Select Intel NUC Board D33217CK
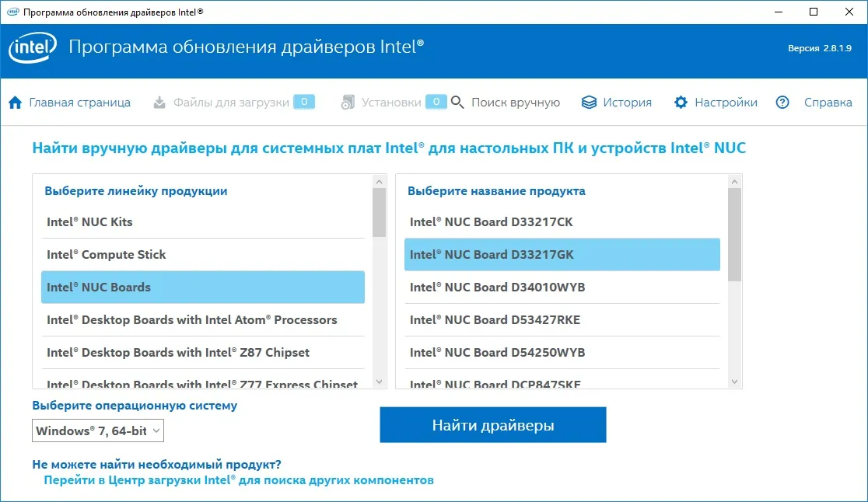The image size is (868, 502). (562, 221)
